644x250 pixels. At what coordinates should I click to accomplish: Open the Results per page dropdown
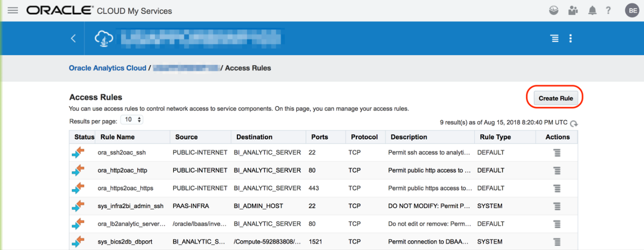pyautogui.click(x=132, y=120)
